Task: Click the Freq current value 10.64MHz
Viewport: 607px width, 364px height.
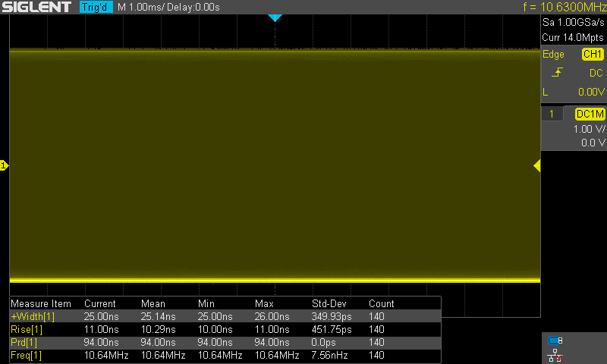Action: point(106,355)
